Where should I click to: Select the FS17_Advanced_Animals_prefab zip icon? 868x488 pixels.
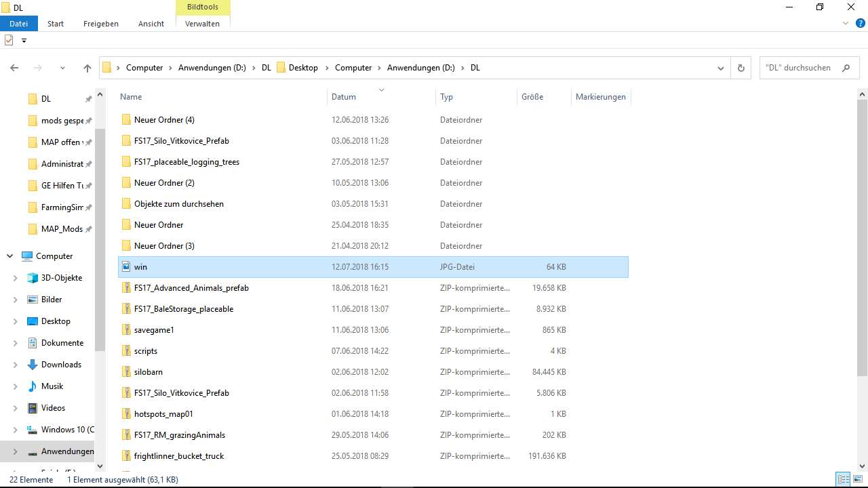(x=125, y=288)
